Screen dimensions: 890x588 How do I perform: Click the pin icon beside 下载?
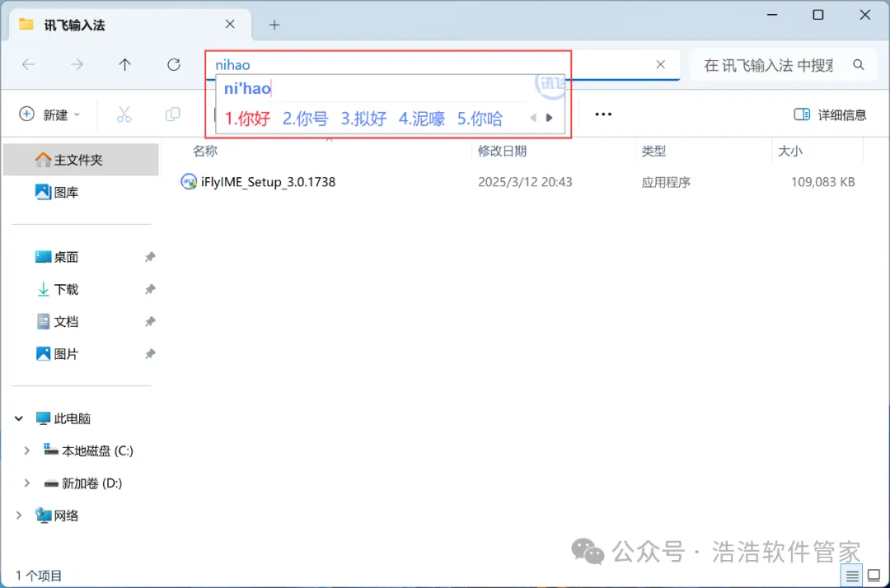pyautogui.click(x=150, y=289)
